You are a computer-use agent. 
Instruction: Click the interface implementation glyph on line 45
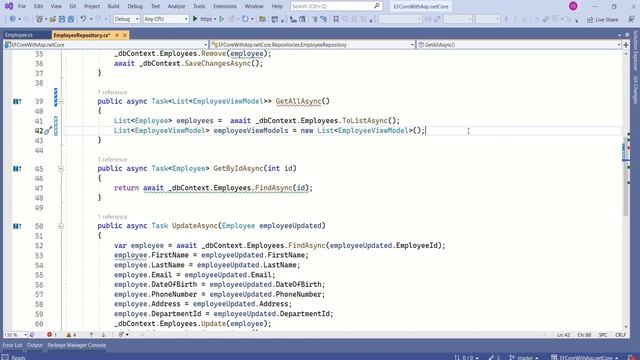coord(17,169)
